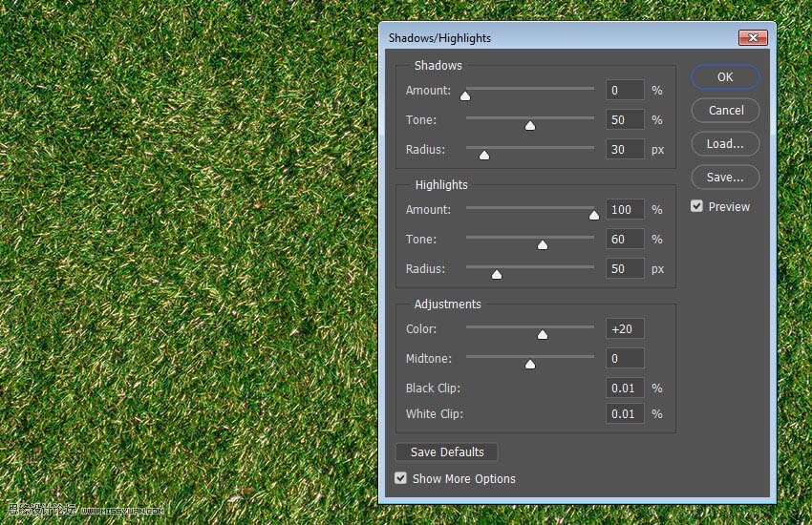Click the Highlights Amount slider handle
This screenshot has width=812, height=525.
(x=594, y=215)
